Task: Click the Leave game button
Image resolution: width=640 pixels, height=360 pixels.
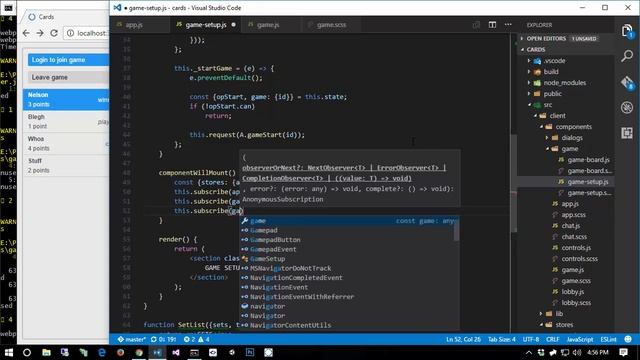Action: pyautogui.click(x=69, y=78)
